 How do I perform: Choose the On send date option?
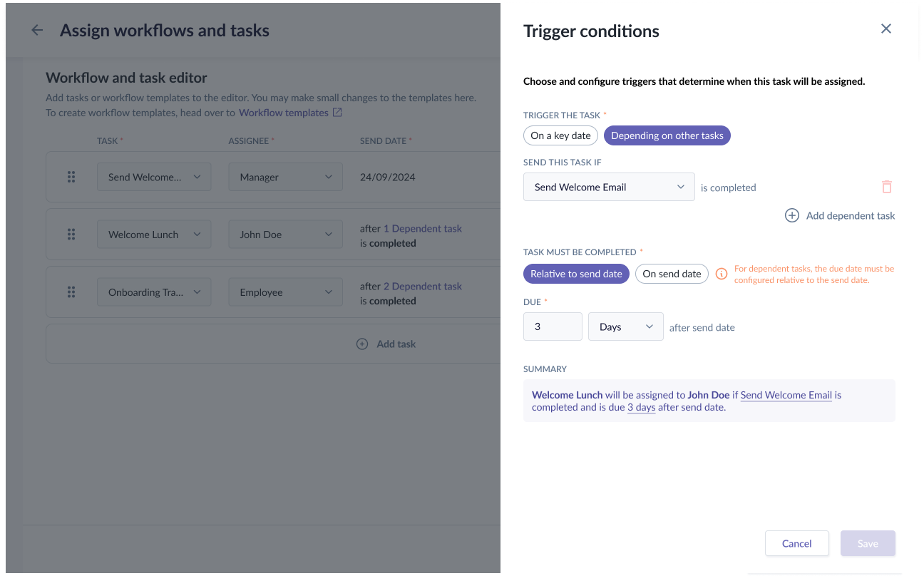(x=672, y=274)
